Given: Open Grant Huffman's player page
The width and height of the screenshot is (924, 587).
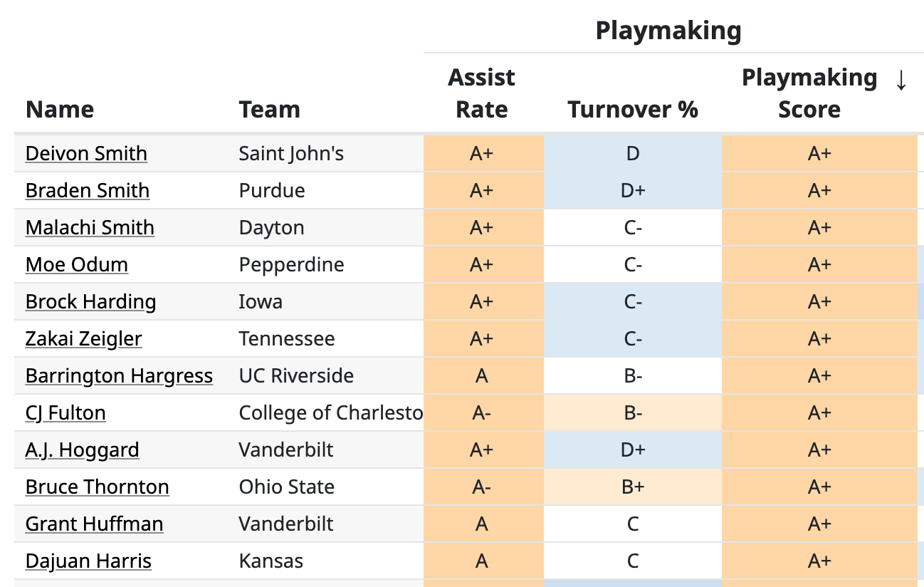Looking at the screenshot, I should [94, 524].
